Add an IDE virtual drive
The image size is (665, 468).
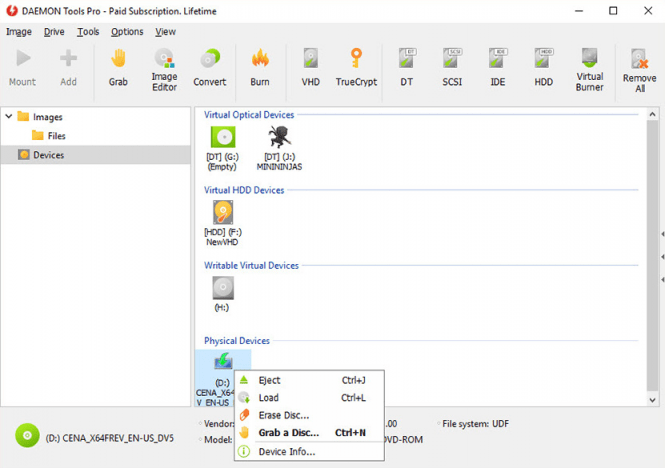click(x=498, y=68)
